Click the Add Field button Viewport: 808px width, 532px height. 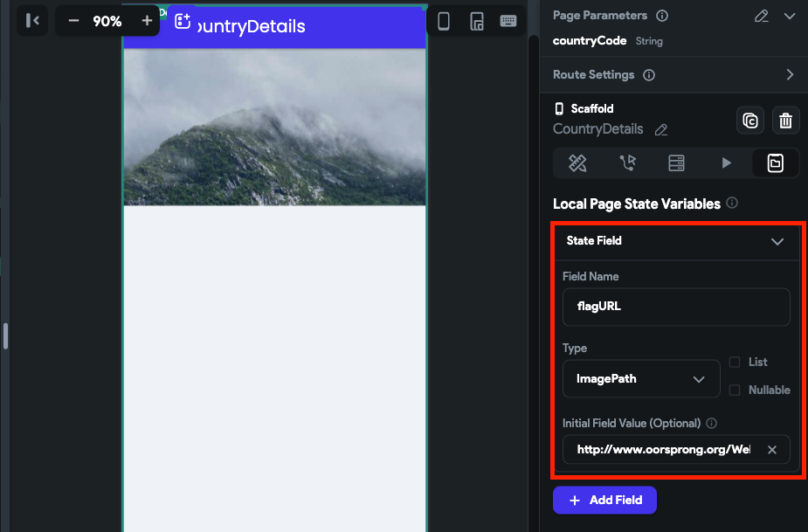click(604, 500)
